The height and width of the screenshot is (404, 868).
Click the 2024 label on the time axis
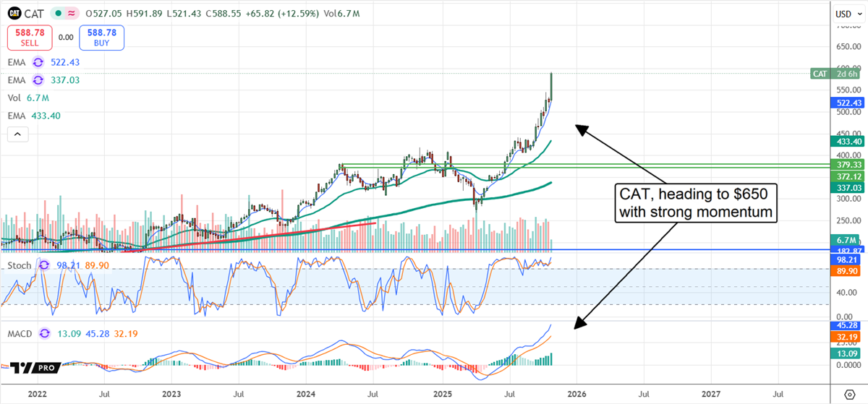point(306,395)
